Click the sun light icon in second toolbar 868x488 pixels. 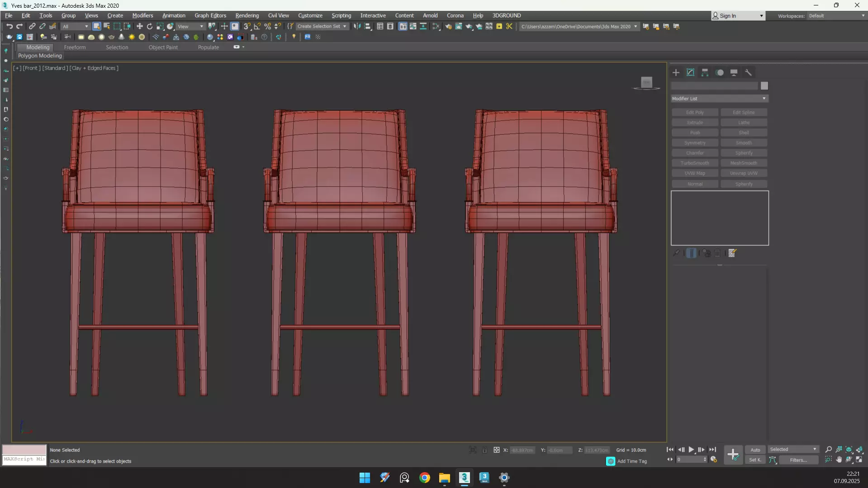(x=132, y=37)
